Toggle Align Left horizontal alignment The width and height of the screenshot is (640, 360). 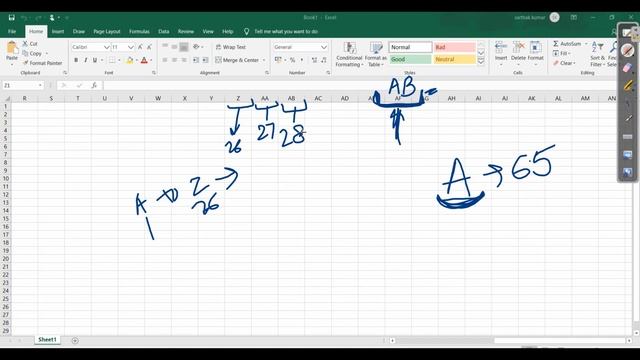pos(165,60)
